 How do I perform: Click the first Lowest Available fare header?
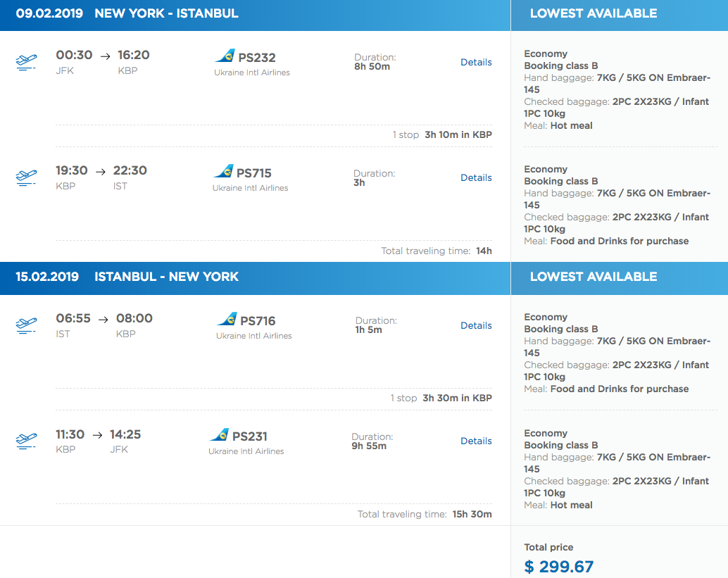(593, 14)
